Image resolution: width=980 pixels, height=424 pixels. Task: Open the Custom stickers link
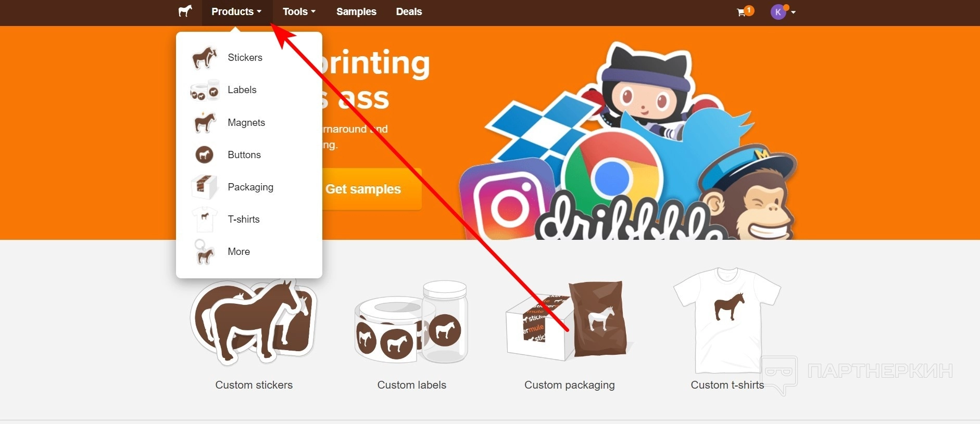point(254,385)
